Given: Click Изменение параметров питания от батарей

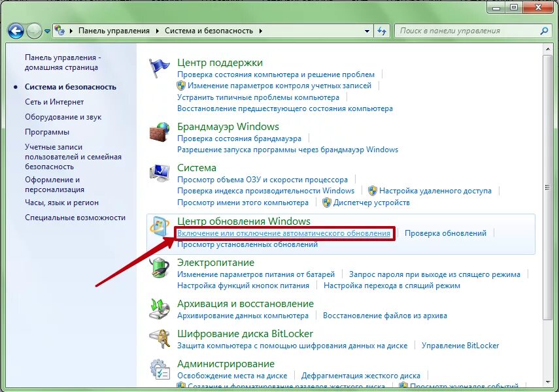Looking at the screenshot, I should pyautogui.click(x=256, y=274).
